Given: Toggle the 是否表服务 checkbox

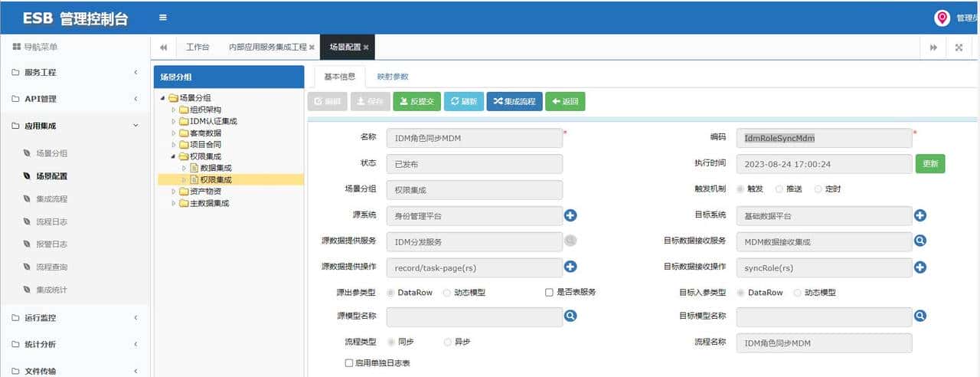Looking at the screenshot, I should click(x=549, y=292).
